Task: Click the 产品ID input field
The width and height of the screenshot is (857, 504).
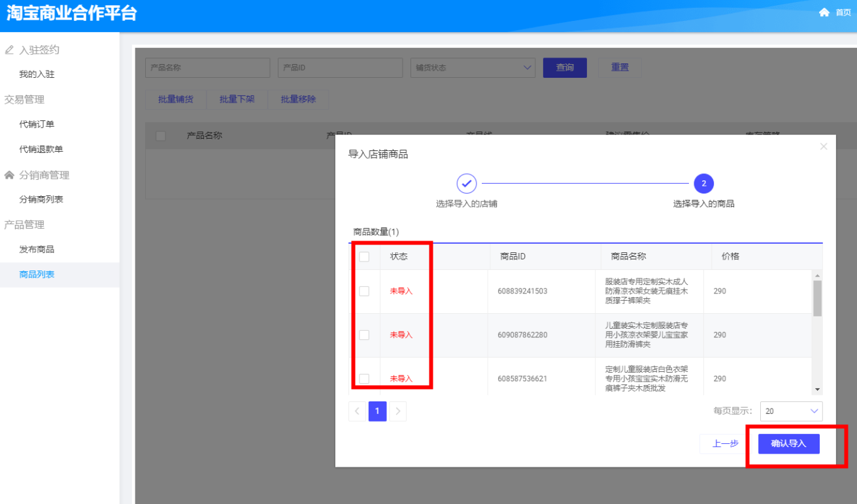Action: click(x=340, y=67)
